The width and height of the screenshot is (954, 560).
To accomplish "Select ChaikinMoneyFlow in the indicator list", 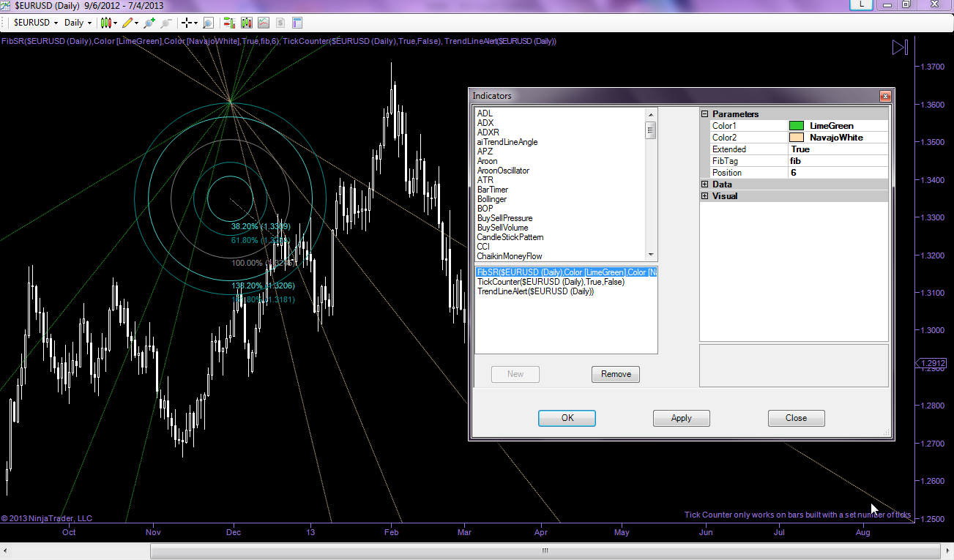I will 510,256.
